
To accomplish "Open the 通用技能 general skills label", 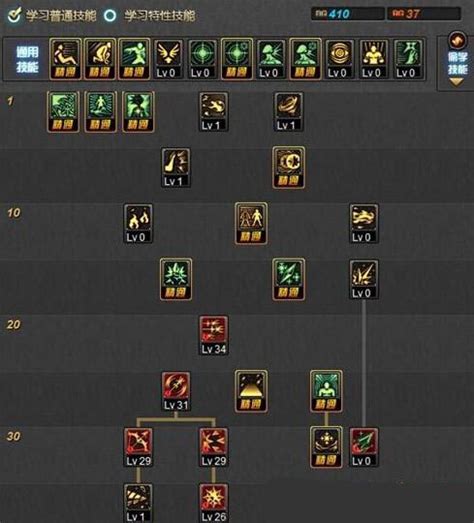I will coord(27,59).
